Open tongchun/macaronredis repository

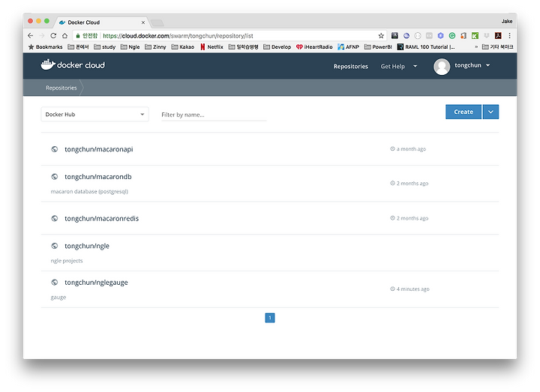101,218
